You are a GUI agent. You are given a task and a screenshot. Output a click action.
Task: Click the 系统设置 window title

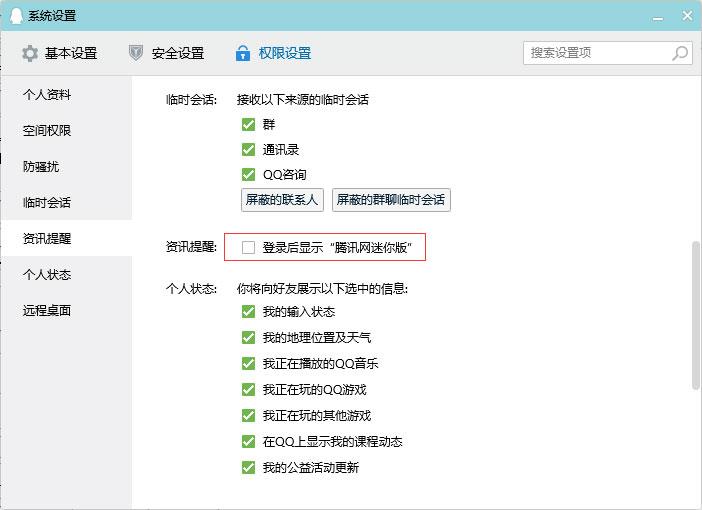pyautogui.click(x=52, y=16)
